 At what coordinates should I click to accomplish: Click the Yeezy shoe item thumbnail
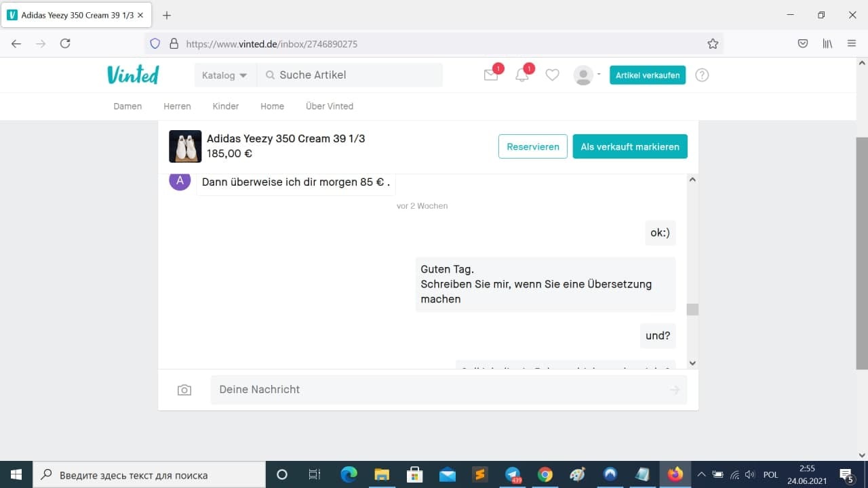[185, 146]
